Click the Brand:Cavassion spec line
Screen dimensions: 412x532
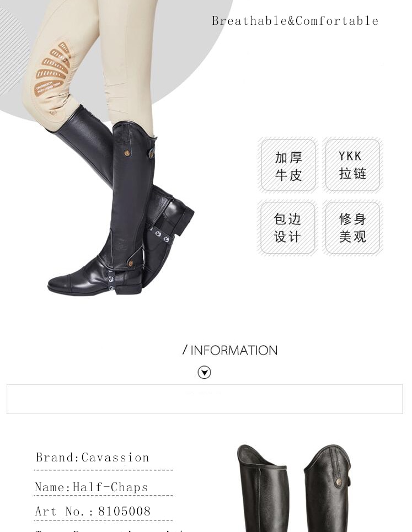pyautogui.click(x=92, y=458)
